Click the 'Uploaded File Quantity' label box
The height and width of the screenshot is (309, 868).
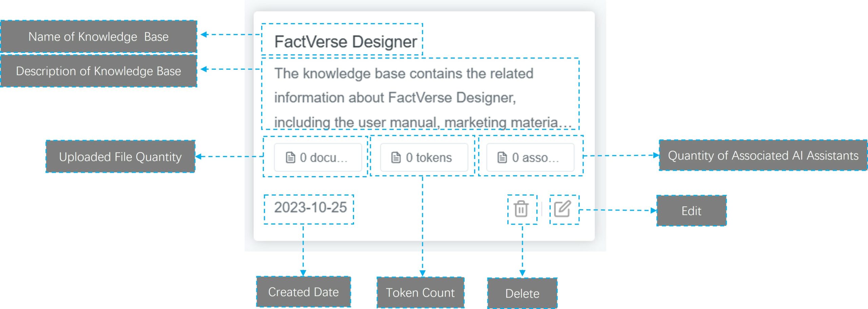click(x=120, y=157)
